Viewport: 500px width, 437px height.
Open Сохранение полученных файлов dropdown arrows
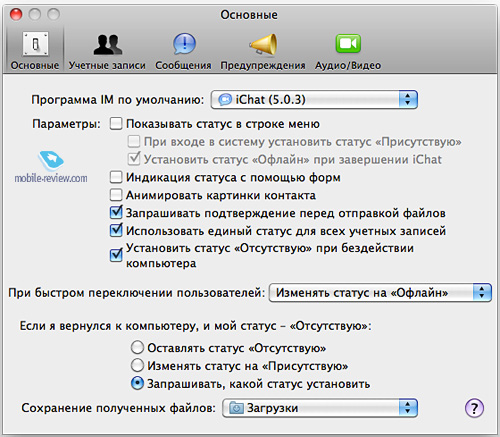coord(408,408)
